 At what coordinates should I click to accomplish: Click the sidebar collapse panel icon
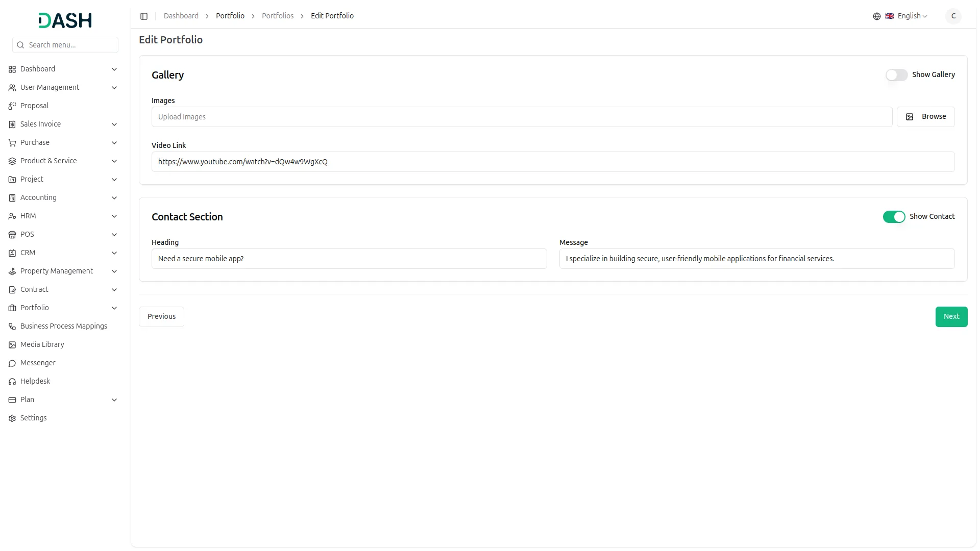pos(144,16)
